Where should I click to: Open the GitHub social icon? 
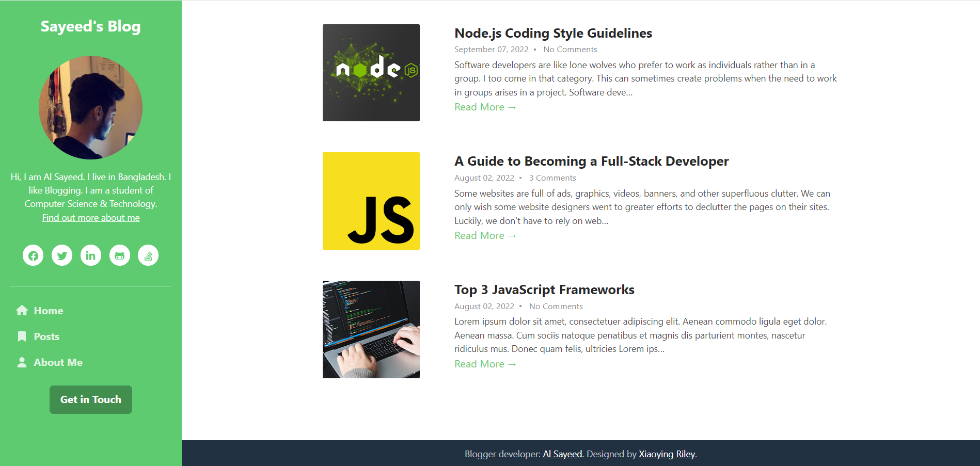tap(120, 255)
